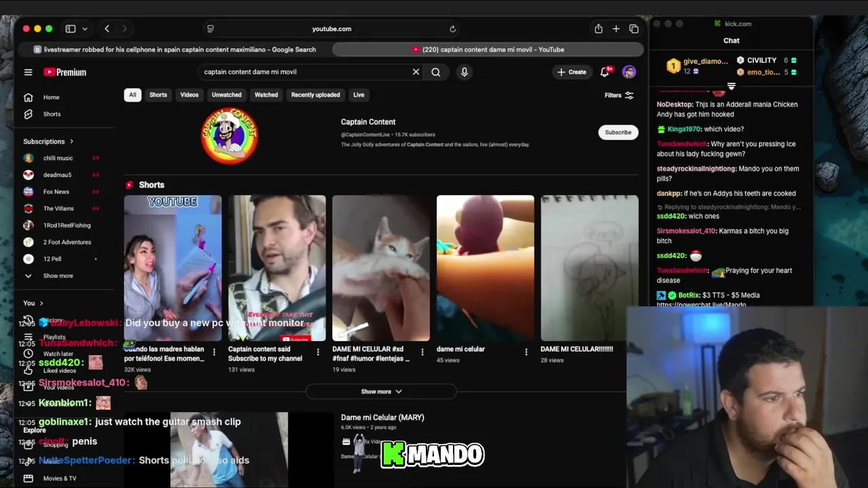Click give_diamo leaderboard entry in Kick chat

[697, 66]
